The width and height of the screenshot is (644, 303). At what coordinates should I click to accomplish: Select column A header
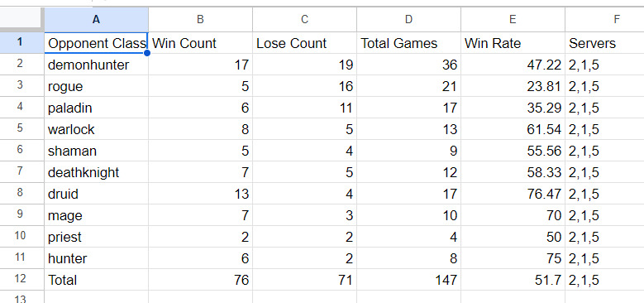[x=96, y=19]
